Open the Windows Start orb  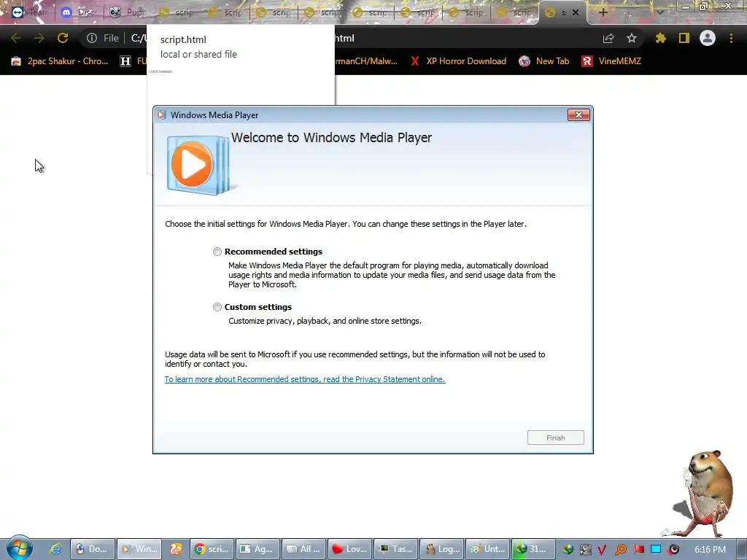[19, 548]
